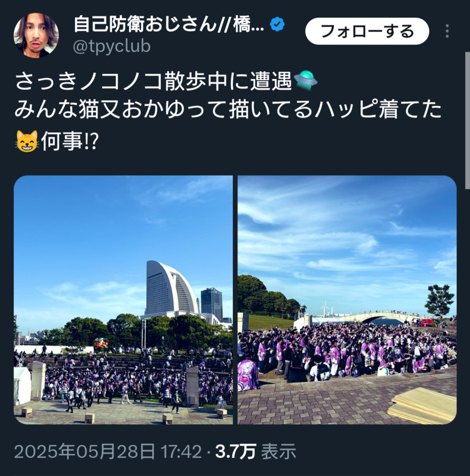Viewport: 470px width, 476px height.
Task: Click the display name 自己防衛おじさん
Action: (x=145, y=24)
